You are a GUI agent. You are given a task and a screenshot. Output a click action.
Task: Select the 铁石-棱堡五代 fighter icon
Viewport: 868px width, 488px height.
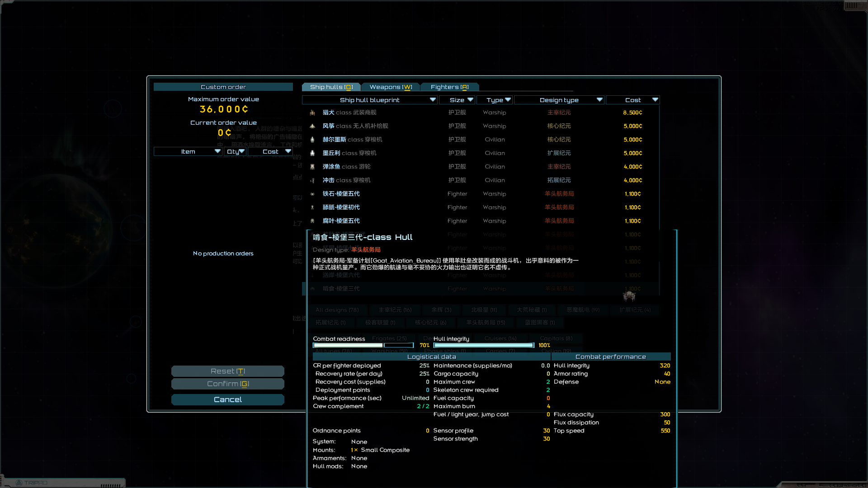[312, 194]
